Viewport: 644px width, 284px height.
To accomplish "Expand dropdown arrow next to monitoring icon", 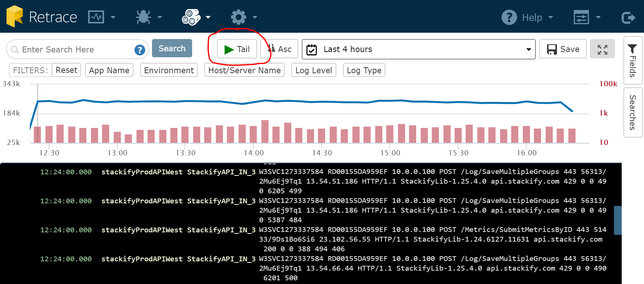I will click(113, 17).
